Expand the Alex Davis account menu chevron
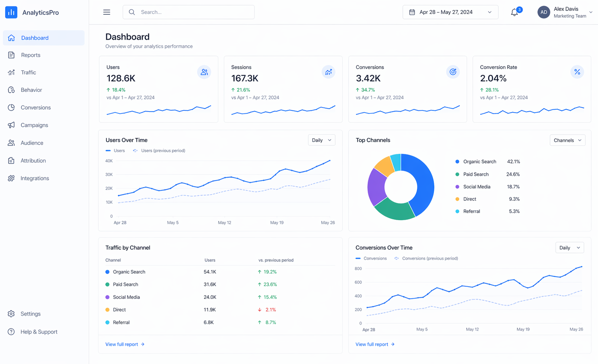The image size is (598, 364). pyautogui.click(x=591, y=12)
